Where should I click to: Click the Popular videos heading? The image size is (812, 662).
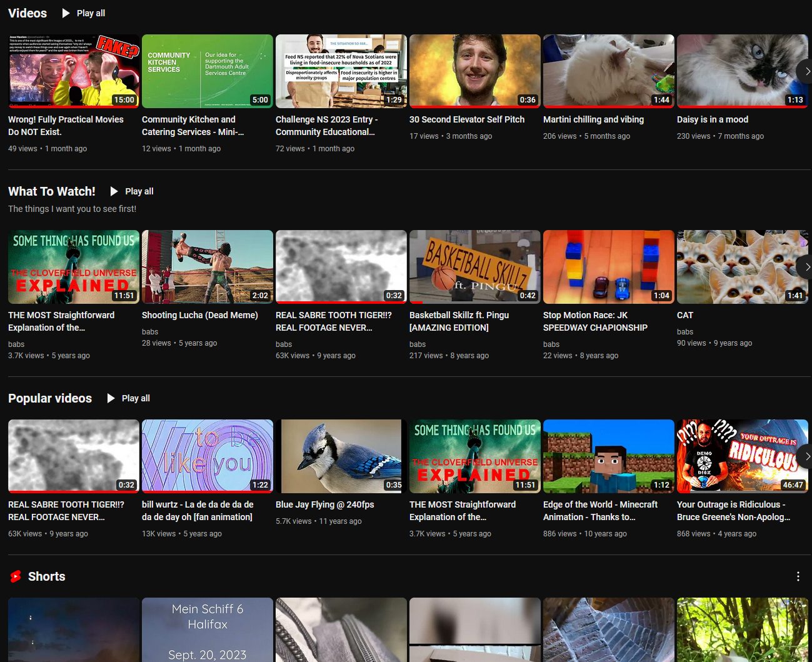pos(50,398)
